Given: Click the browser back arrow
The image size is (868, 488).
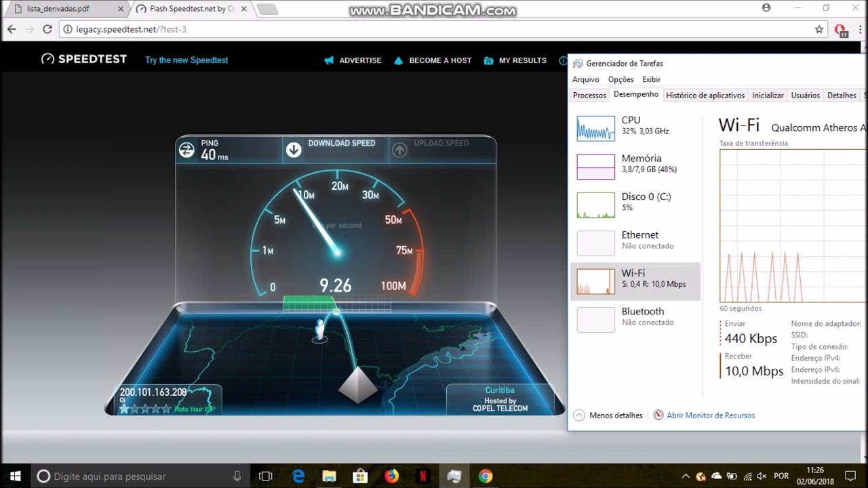Looking at the screenshot, I should coord(12,29).
